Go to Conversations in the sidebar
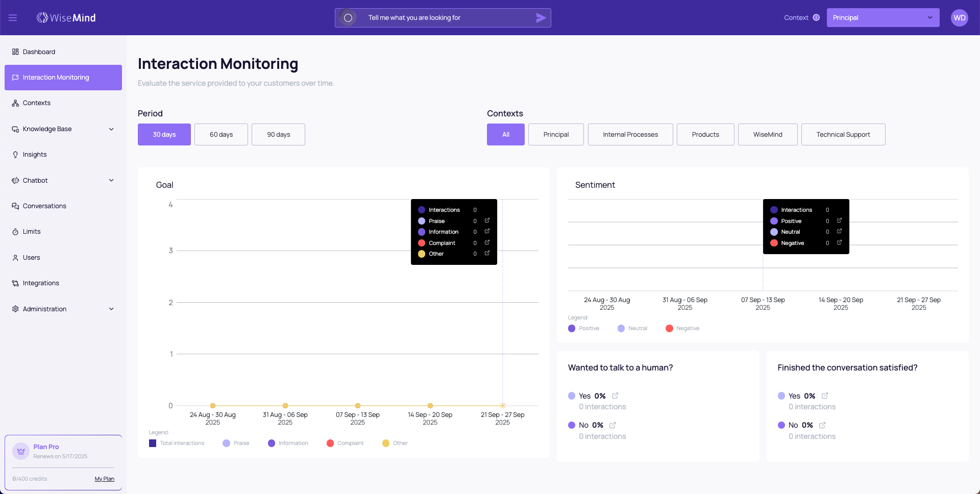This screenshot has width=980, height=494. coord(44,206)
